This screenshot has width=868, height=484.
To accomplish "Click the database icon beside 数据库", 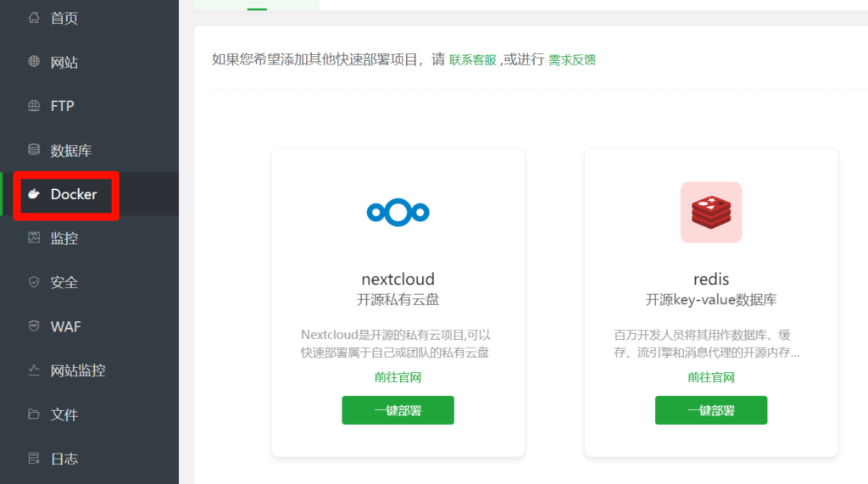I will pos(34,150).
